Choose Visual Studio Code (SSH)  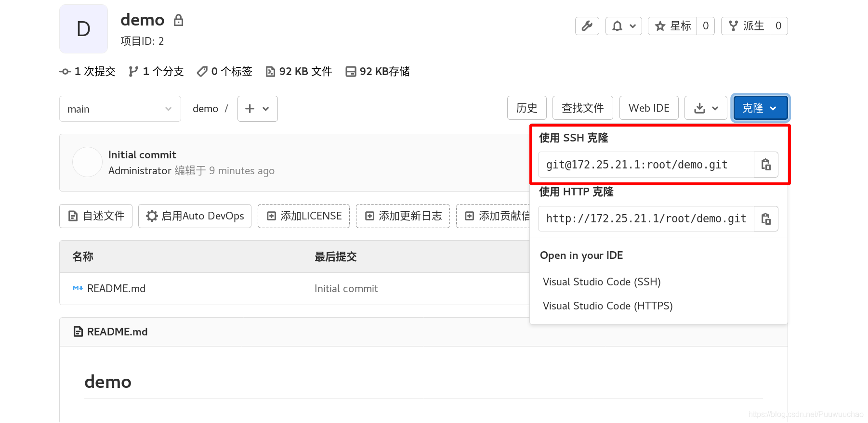(602, 282)
